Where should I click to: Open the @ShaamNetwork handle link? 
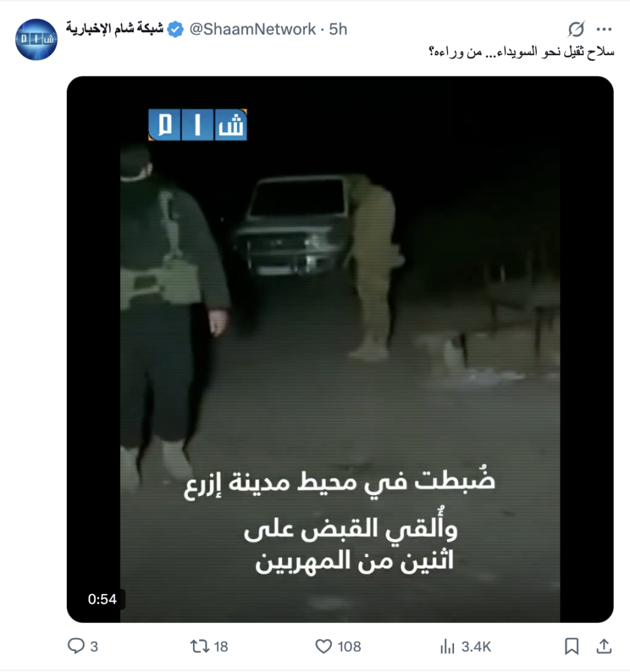coord(253,29)
